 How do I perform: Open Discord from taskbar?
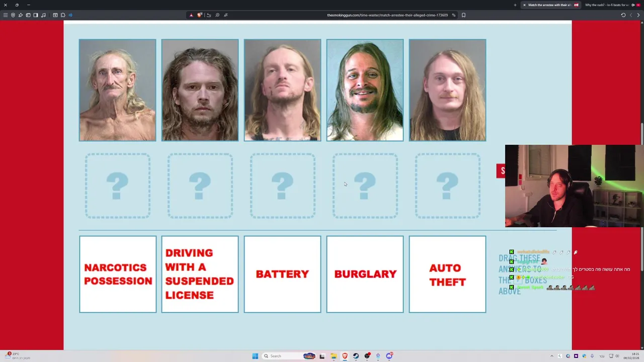point(389,356)
